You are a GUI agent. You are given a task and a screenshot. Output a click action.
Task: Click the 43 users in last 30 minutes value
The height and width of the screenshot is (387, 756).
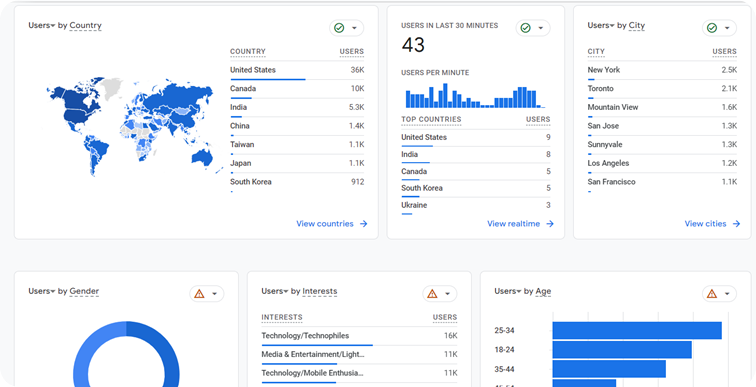click(x=413, y=45)
